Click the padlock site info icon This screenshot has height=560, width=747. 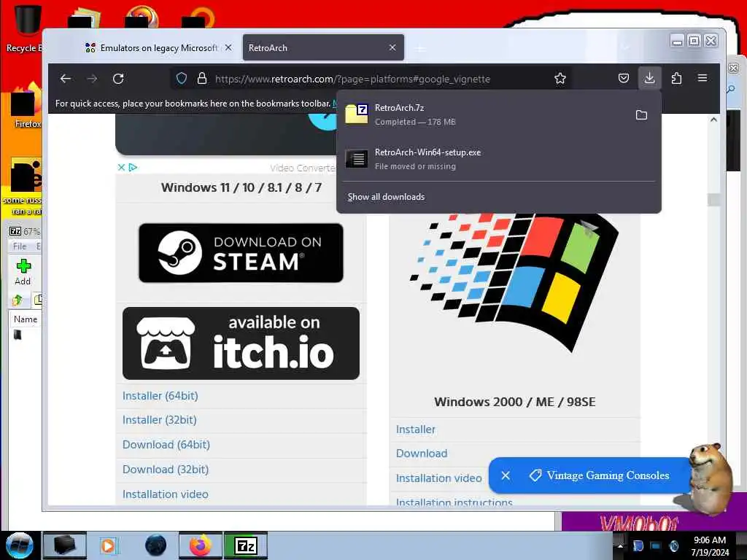202,79
